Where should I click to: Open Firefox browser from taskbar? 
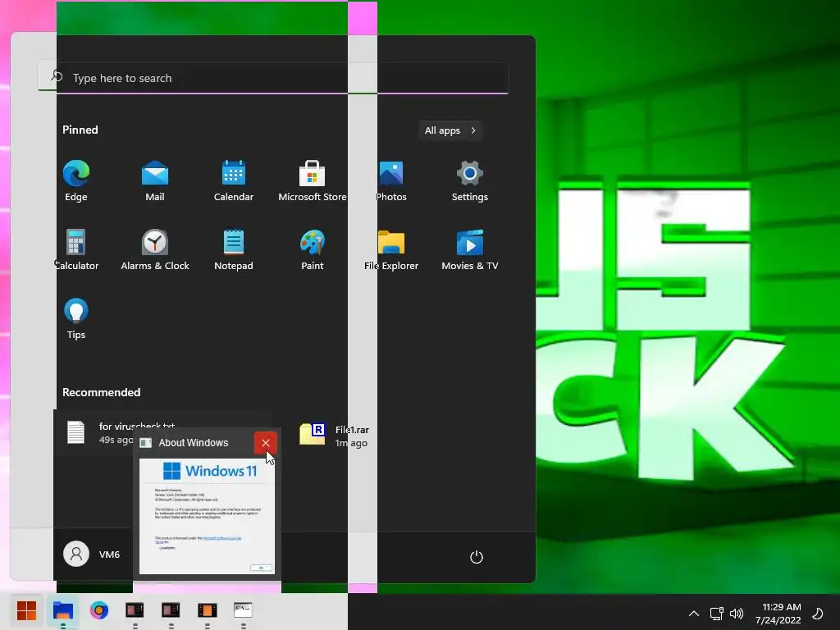pos(99,610)
